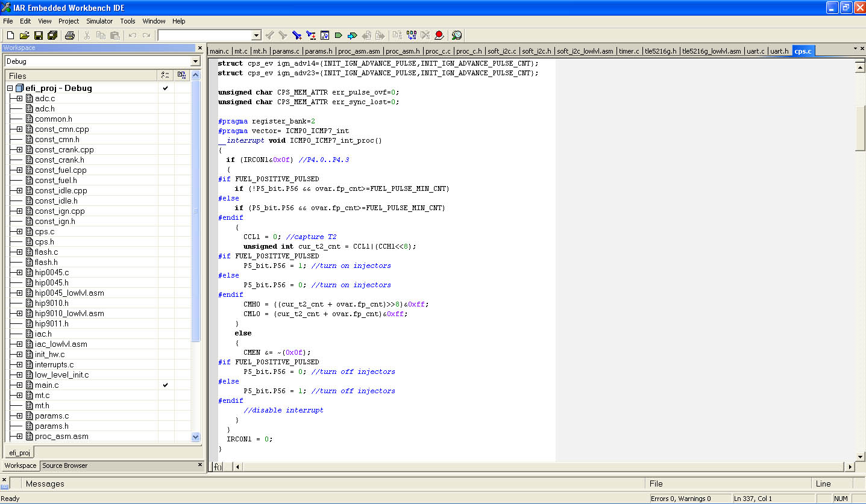Close the Workspace panel
Screen dimensions: 866x504
(200, 48)
